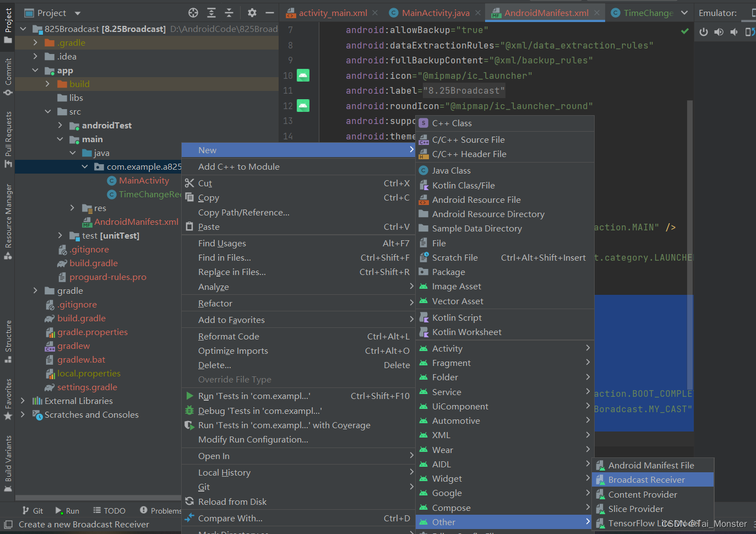Expand the res folder
This screenshot has height=534, width=756.
pyautogui.click(x=72, y=208)
